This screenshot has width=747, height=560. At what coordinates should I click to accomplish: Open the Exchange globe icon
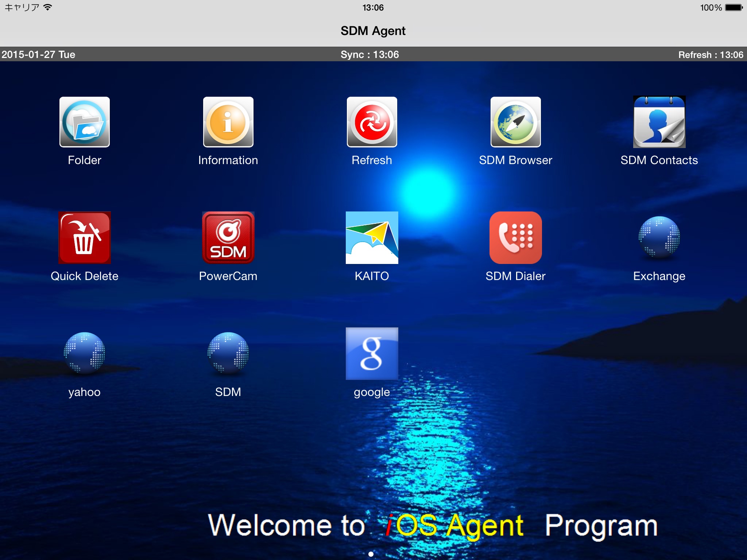[x=659, y=238]
